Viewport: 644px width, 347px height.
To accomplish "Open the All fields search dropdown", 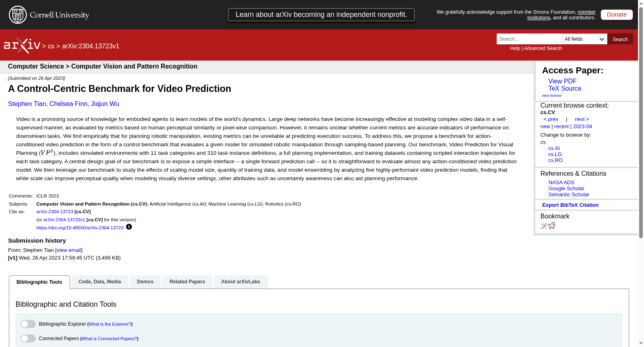I will click(x=584, y=39).
